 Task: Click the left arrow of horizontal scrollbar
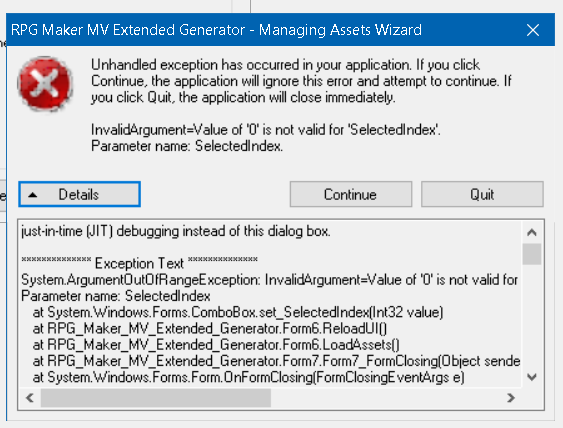pos(30,398)
